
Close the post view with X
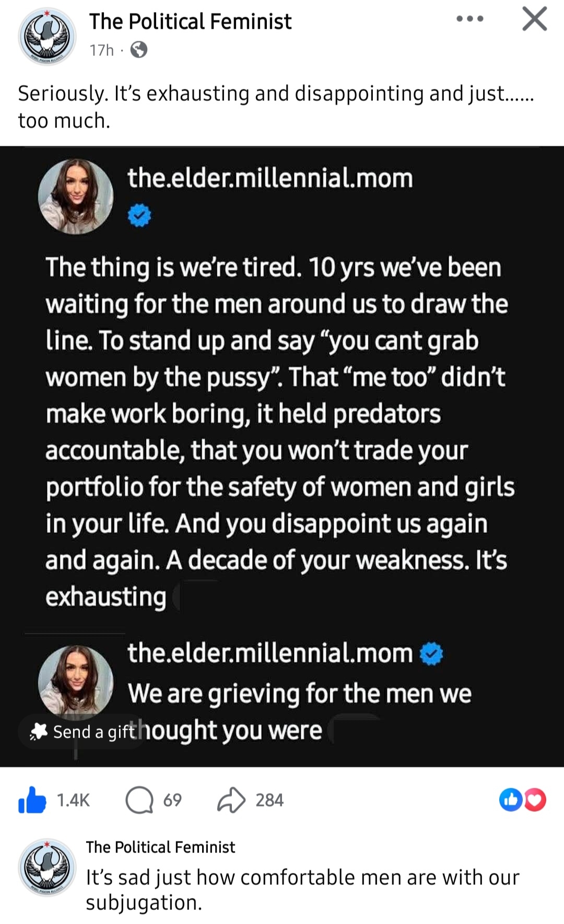pos(534,19)
